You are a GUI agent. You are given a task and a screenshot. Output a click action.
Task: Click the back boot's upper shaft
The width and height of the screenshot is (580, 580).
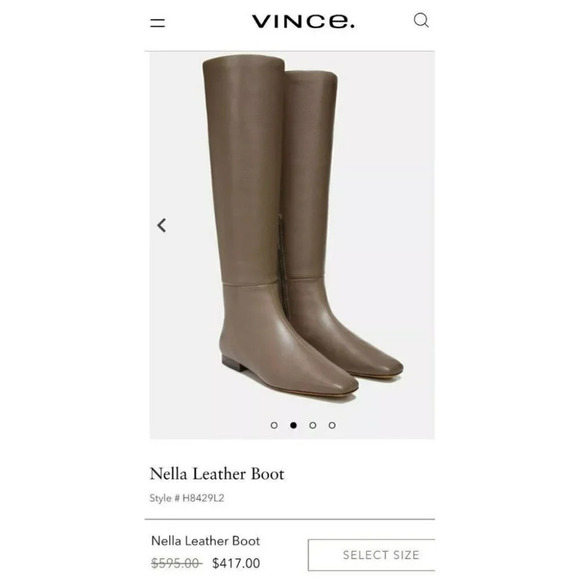click(311, 148)
